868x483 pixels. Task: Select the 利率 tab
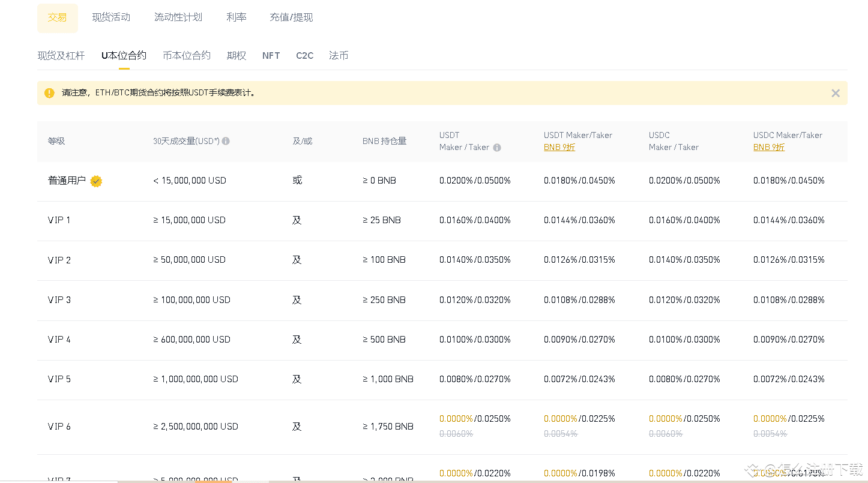pyautogui.click(x=237, y=17)
